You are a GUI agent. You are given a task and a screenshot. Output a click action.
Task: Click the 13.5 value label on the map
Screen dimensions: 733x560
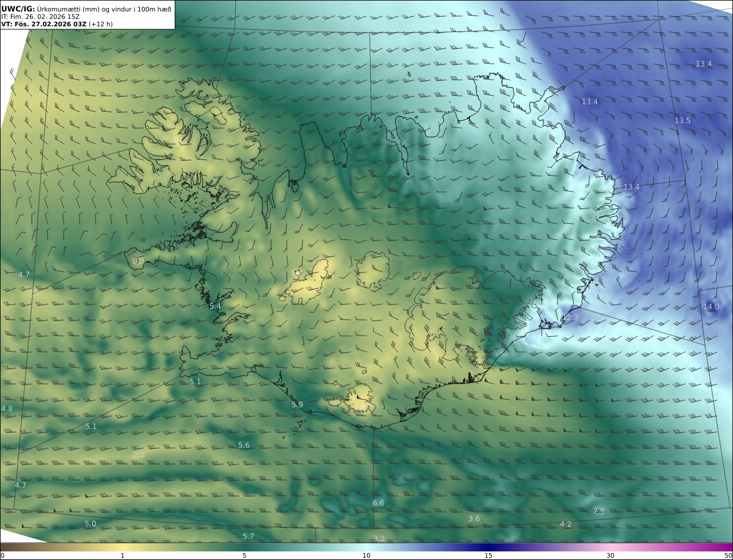682,121
